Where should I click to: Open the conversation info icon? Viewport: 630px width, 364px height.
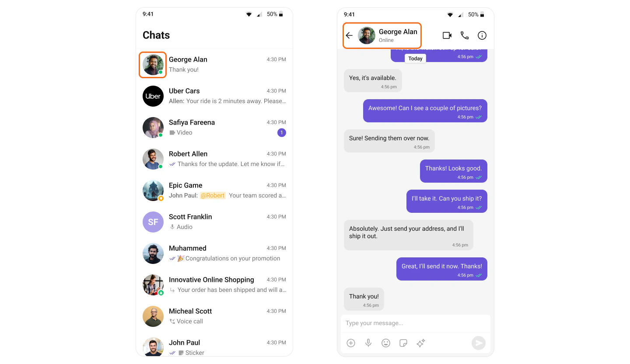[482, 35]
